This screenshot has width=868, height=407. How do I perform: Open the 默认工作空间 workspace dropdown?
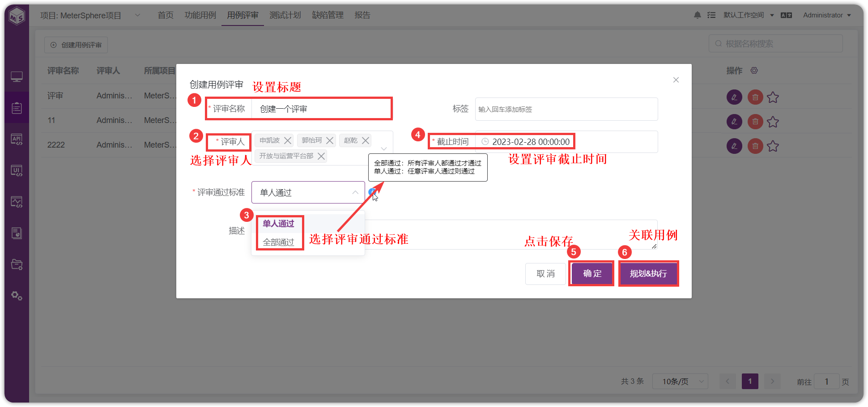(x=749, y=15)
